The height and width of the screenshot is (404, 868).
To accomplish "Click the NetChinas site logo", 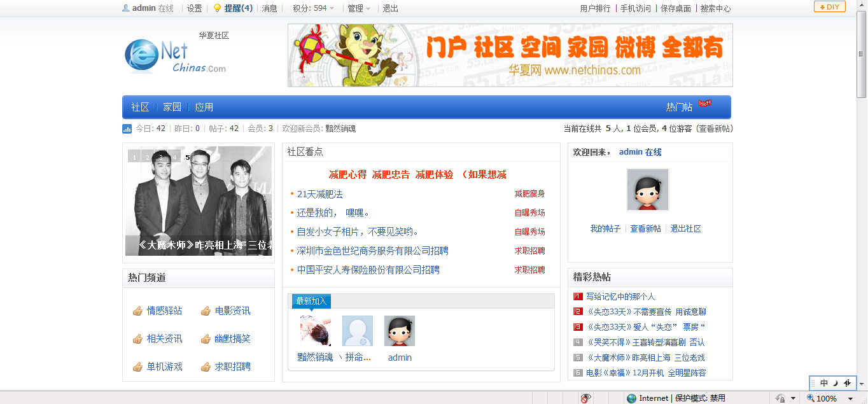I will (175, 57).
